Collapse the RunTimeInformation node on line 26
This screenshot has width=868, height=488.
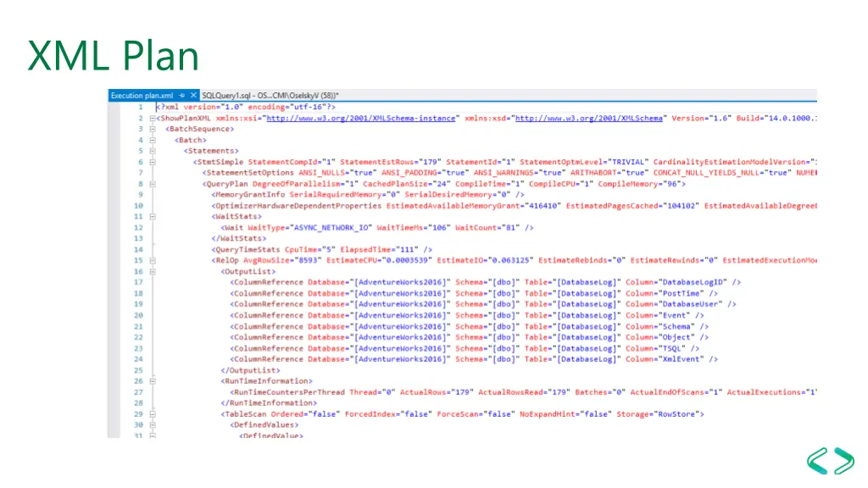point(152,381)
